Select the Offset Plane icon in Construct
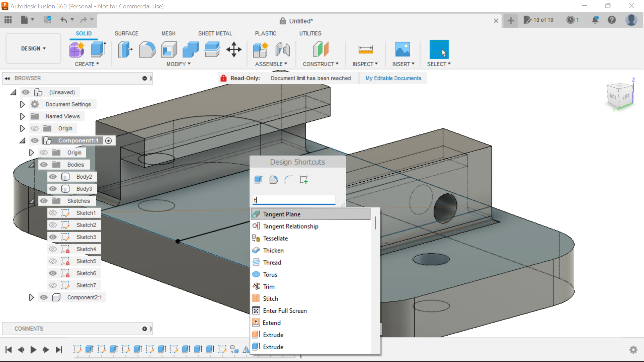Screen dimensions: 644x362 pyautogui.click(x=321, y=50)
